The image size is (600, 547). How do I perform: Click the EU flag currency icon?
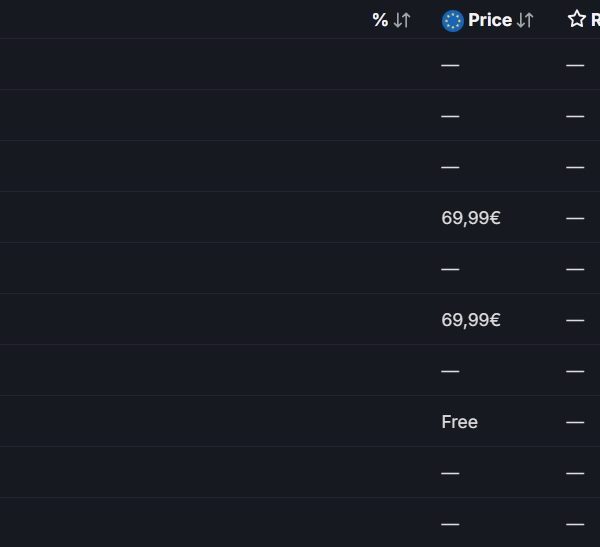point(453,21)
